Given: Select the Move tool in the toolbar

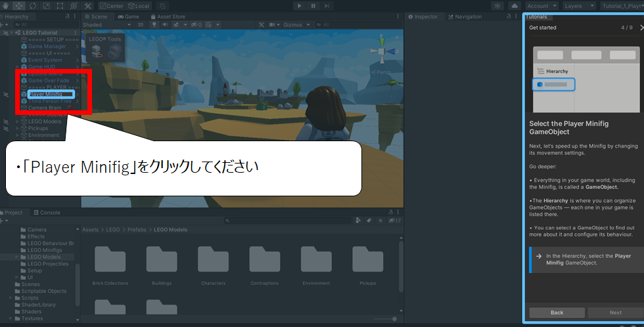Looking at the screenshot, I should [x=19, y=6].
